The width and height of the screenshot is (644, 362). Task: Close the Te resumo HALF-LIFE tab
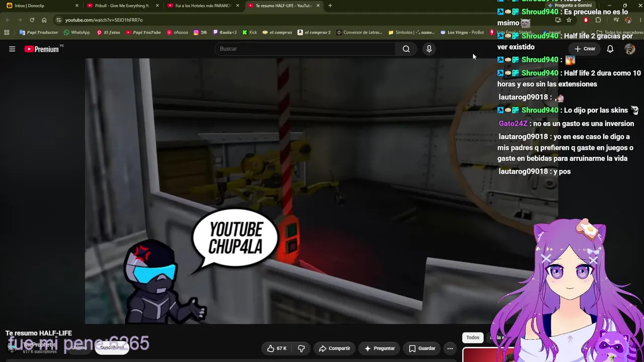coord(318,6)
